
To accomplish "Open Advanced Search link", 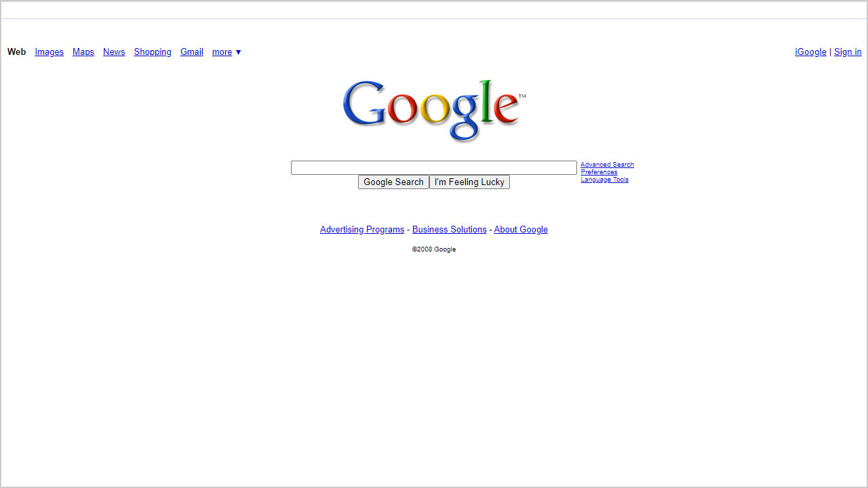I will click(607, 165).
